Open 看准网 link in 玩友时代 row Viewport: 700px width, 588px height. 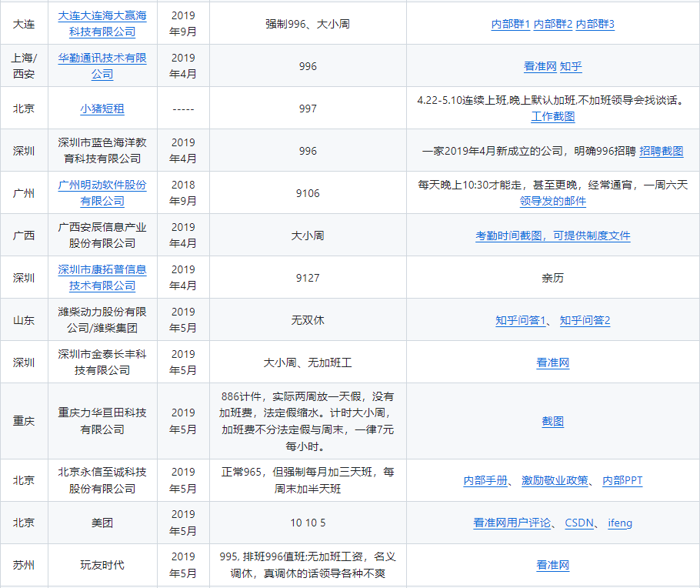552,565
